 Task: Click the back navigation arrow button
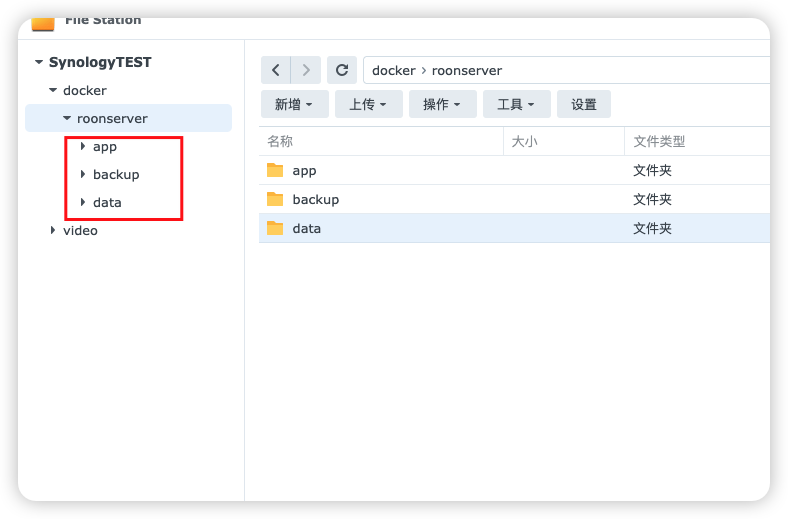click(277, 70)
